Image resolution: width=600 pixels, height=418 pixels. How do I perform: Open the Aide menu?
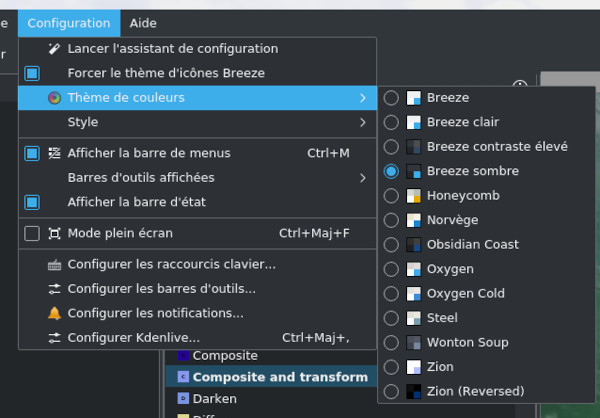click(143, 23)
